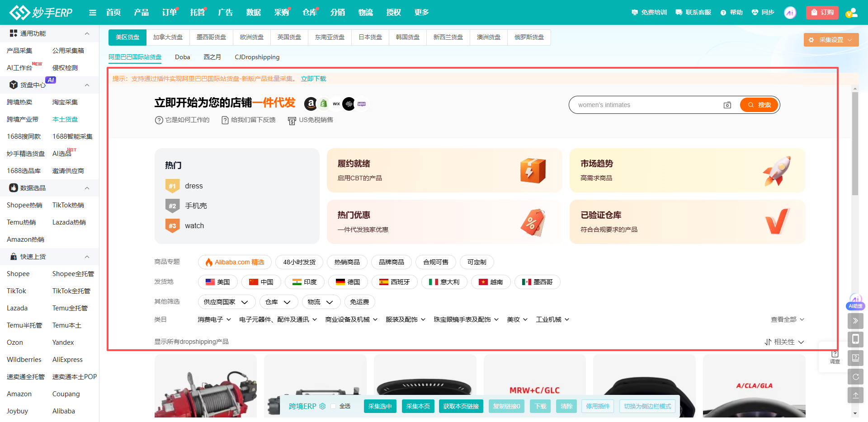Click the 已验证仓库 checkmark card
The image size is (868, 422).
(x=687, y=222)
